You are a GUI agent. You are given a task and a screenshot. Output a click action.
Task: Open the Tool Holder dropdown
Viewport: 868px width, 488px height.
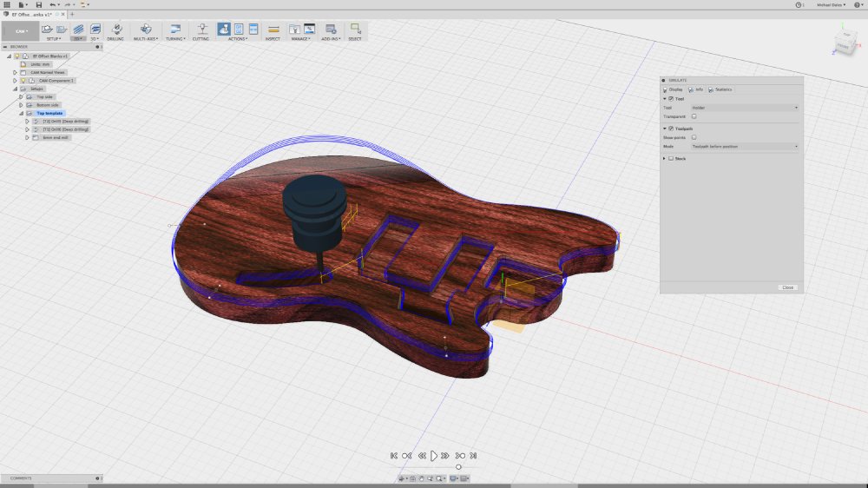tap(745, 108)
